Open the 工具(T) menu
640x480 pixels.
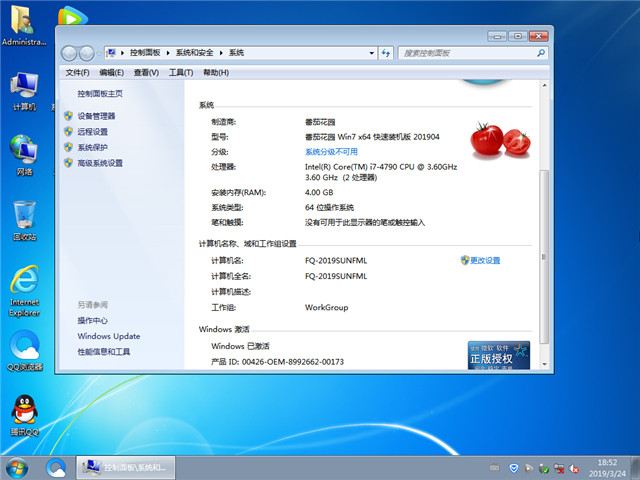tap(181, 73)
